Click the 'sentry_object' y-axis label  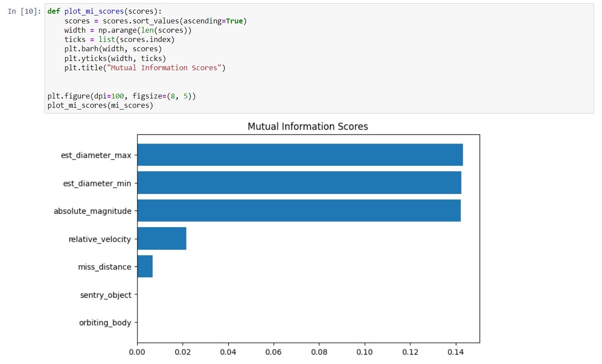pos(106,295)
